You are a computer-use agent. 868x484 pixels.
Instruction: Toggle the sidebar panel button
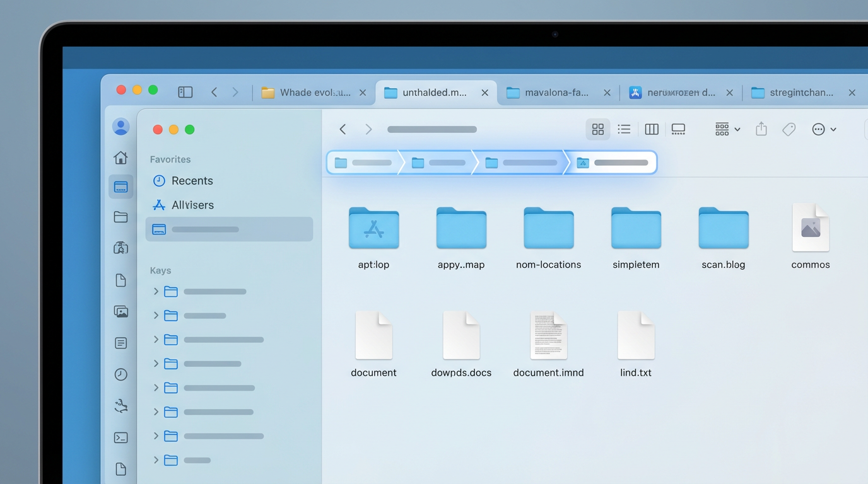pyautogui.click(x=185, y=92)
